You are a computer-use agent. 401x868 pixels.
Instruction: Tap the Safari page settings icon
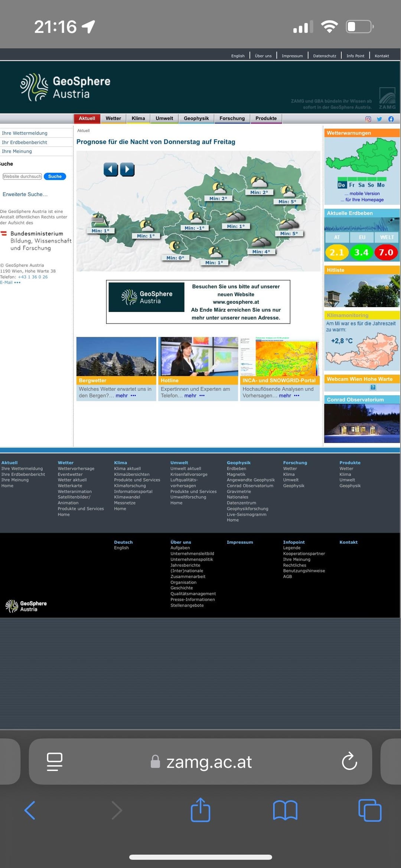55,762
